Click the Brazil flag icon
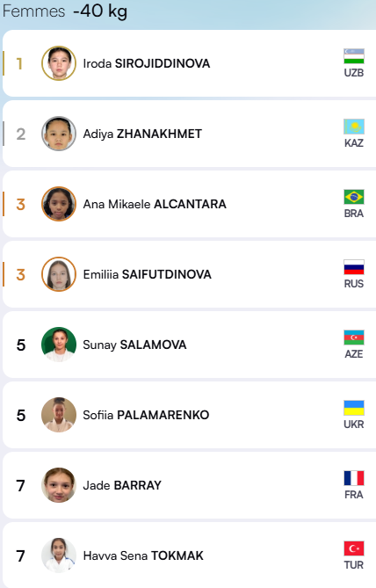This screenshot has width=376, height=588. [354, 197]
